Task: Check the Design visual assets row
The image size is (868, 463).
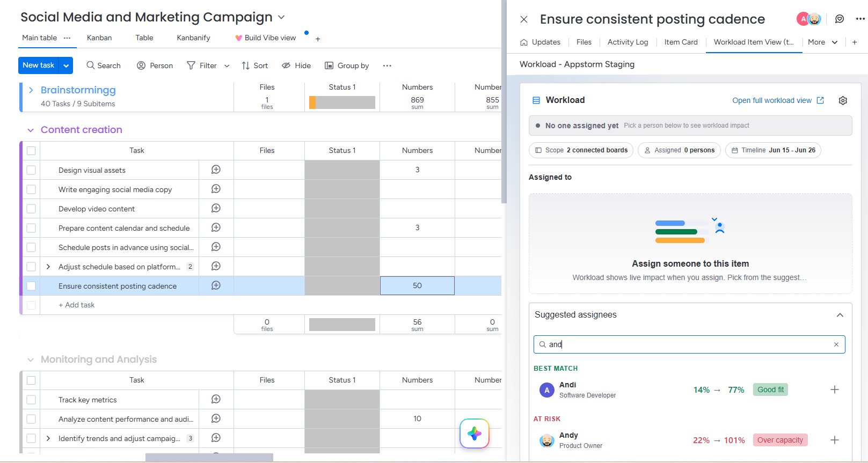Action: [x=31, y=170]
